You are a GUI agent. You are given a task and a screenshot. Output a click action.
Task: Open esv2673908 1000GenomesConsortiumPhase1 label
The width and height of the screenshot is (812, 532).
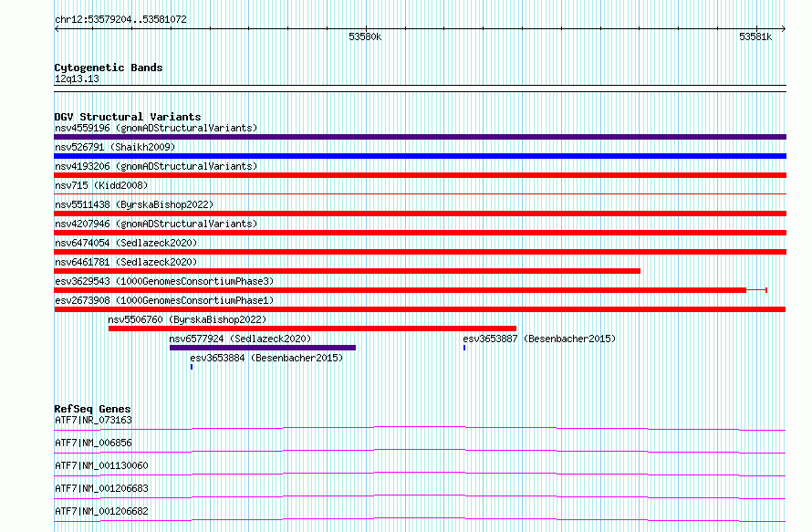164,300
